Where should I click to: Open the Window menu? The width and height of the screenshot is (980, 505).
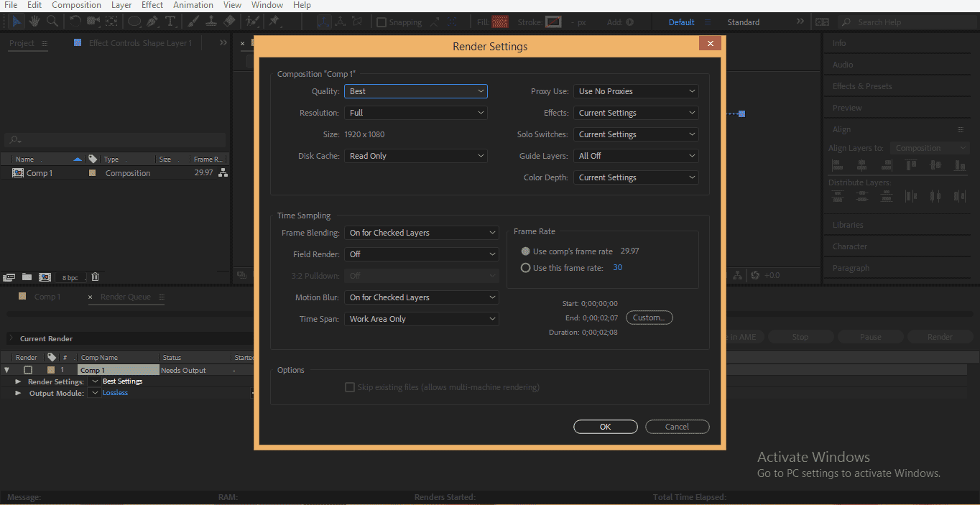tap(267, 5)
